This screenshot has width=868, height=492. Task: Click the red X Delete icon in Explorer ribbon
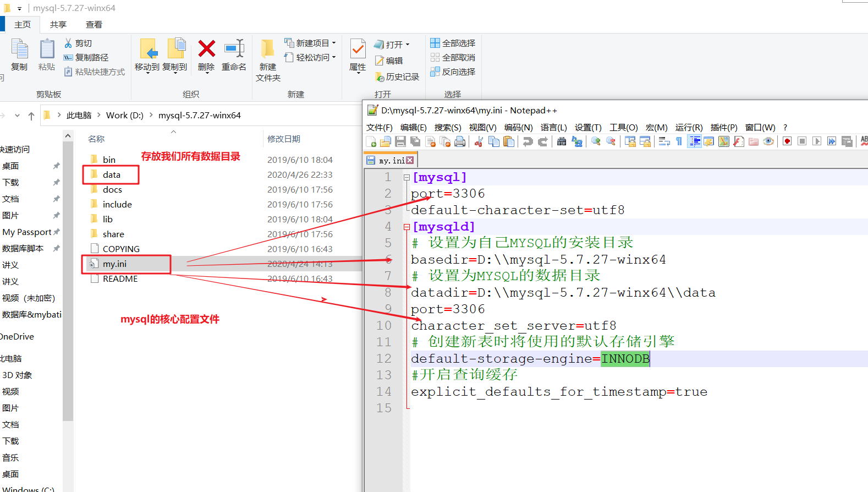pos(206,49)
